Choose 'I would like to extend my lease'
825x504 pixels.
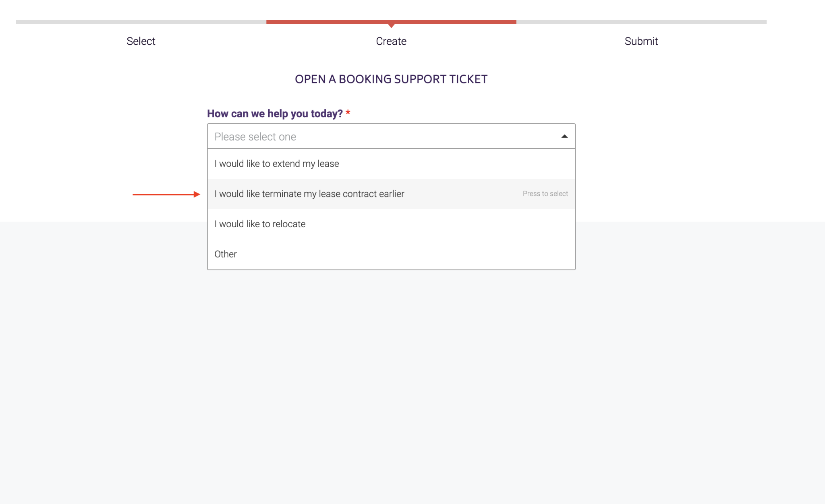(x=391, y=164)
